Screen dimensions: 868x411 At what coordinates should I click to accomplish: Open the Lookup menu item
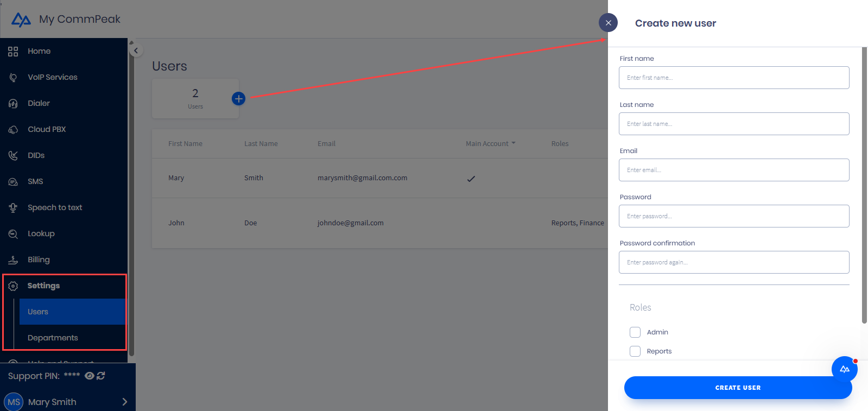41,233
